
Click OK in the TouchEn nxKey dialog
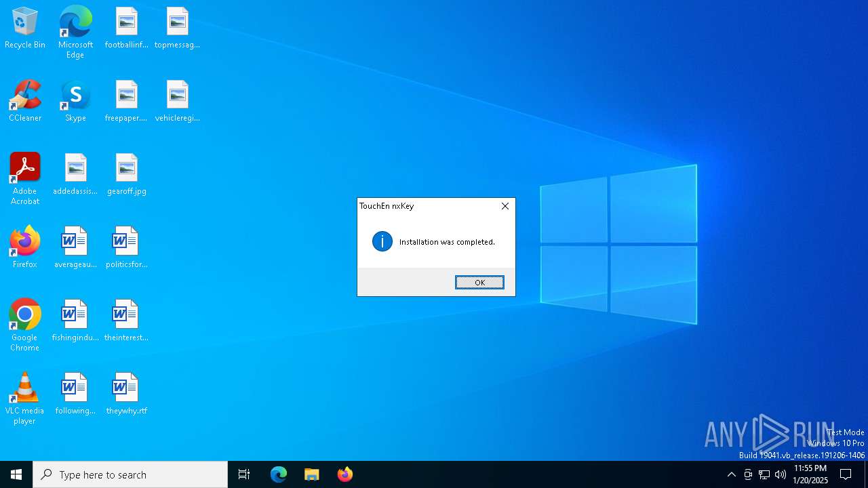click(479, 283)
